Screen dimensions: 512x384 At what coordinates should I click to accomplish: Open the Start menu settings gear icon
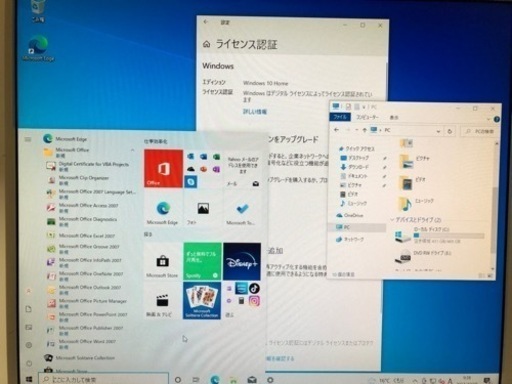click(29, 345)
